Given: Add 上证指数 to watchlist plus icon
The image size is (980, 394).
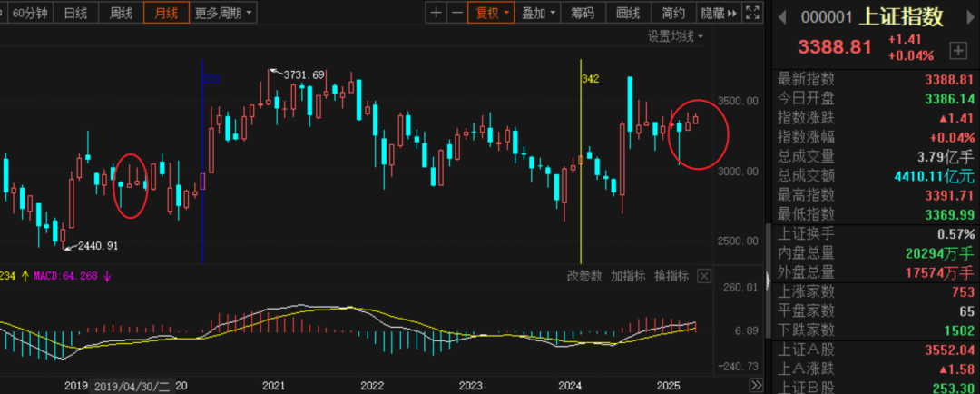Looking at the screenshot, I should coord(957,51).
